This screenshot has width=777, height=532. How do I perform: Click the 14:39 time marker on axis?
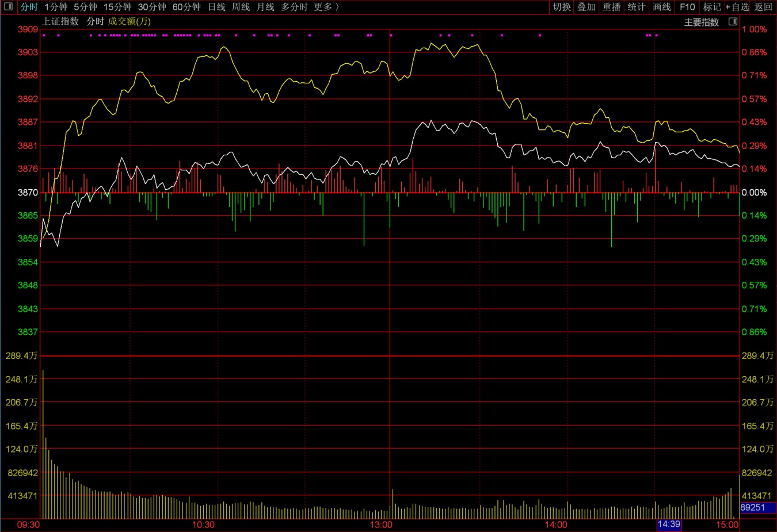[x=669, y=525]
